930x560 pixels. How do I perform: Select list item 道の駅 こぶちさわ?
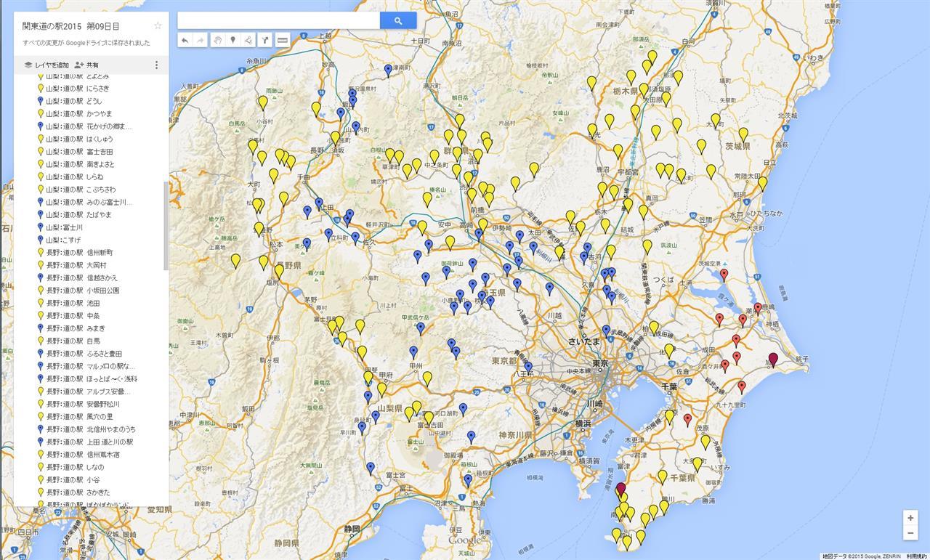[x=81, y=190]
